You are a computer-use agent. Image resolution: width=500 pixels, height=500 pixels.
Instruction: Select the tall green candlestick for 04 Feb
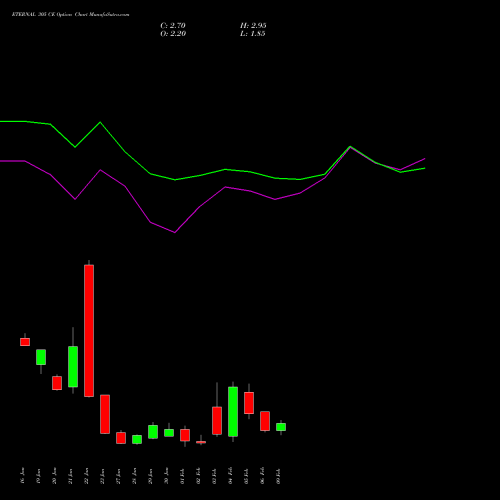coord(233,412)
